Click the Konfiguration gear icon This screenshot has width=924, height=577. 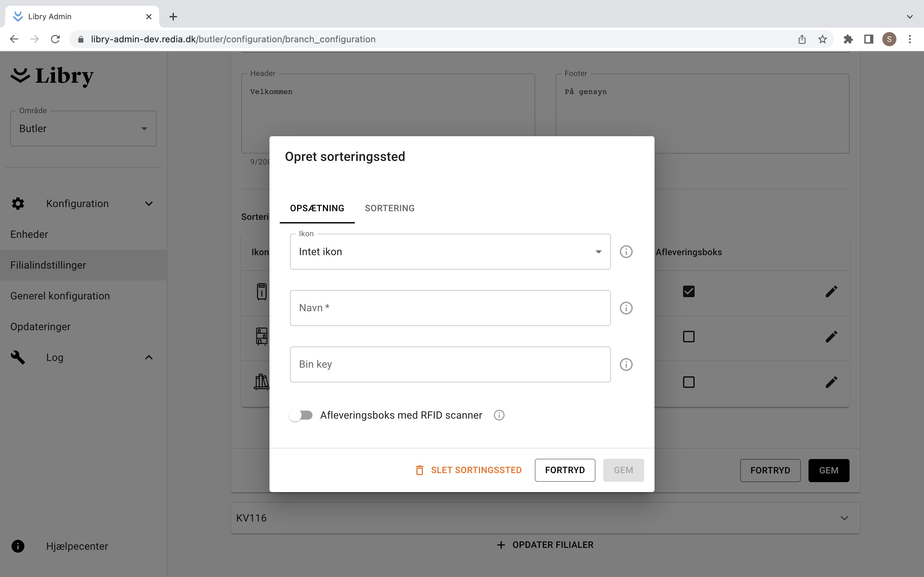coord(18,204)
